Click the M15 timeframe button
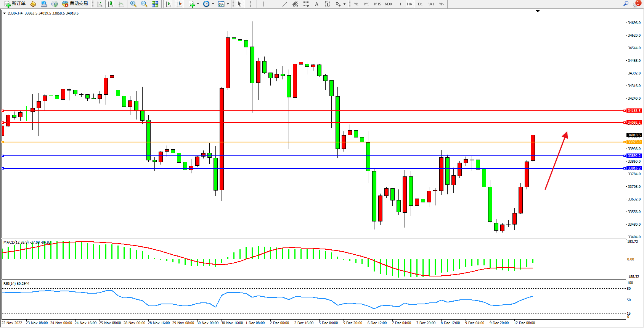 click(x=377, y=4)
